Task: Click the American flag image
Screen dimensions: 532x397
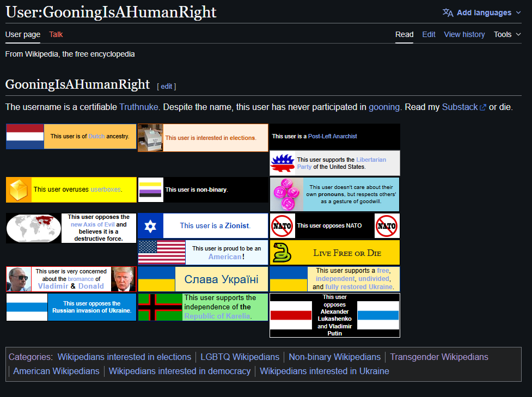Action: 162,253
